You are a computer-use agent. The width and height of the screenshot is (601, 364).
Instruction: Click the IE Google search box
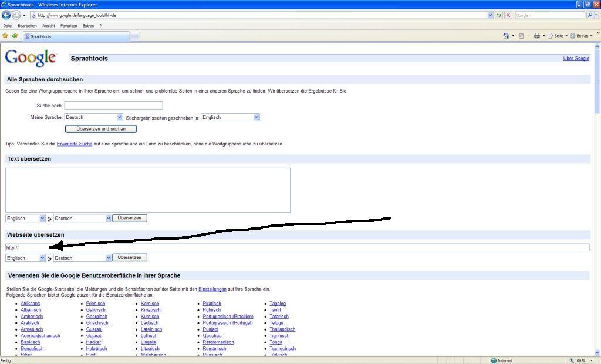[549, 15]
